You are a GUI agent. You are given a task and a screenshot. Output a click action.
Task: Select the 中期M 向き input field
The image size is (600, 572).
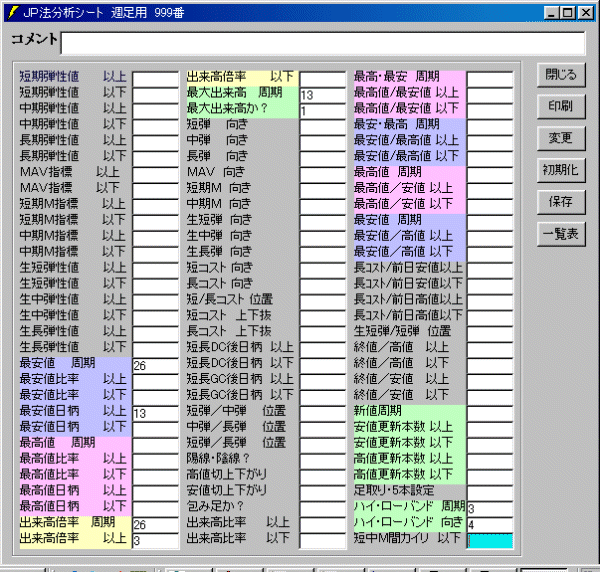(x=323, y=207)
